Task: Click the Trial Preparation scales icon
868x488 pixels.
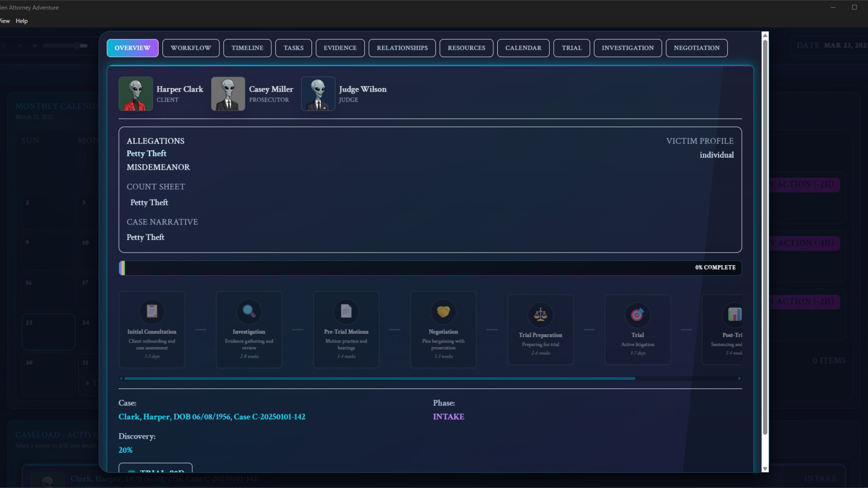Action: pyautogui.click(x=540, y=315)
